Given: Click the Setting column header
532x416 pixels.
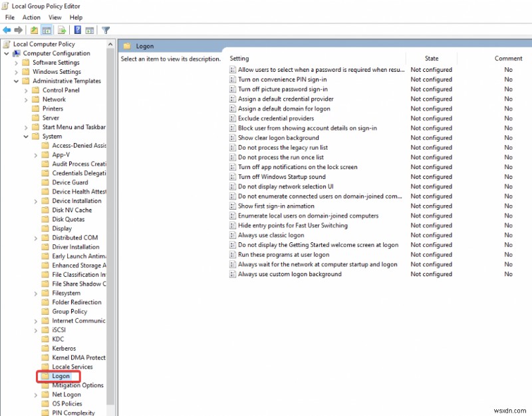Looking at the screenshot, I should (x=239, y=58).
